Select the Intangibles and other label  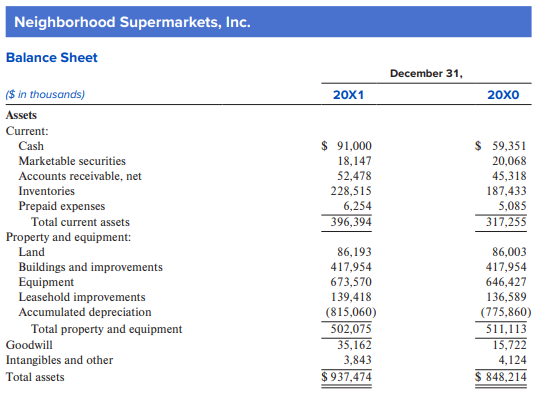[59, 360]
